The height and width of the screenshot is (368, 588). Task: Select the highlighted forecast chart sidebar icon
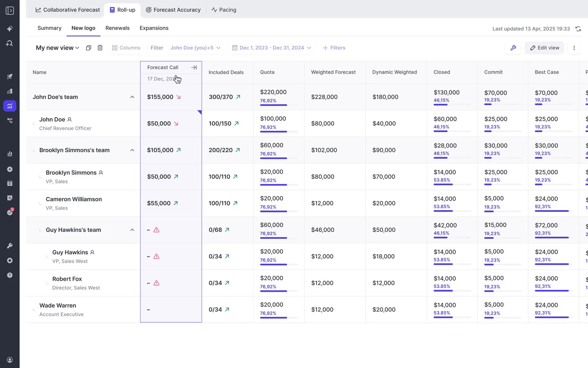tap(10, 106)
